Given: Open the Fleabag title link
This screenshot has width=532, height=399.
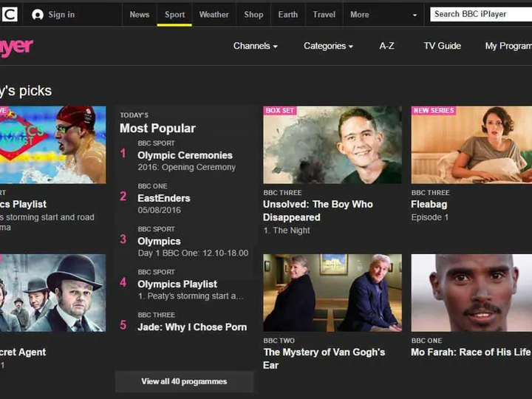Looking at the screenshot, I should coord(429,204).
